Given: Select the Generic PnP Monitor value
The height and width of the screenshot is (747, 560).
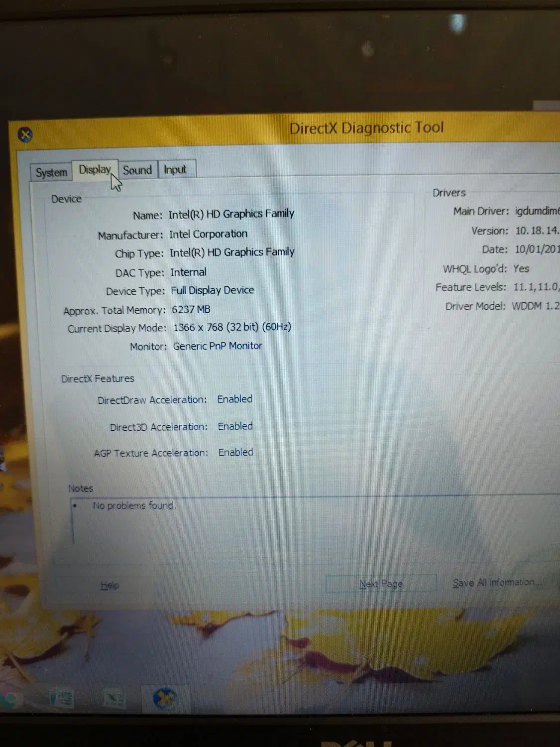Looking at the screenshot, I should point(218,346).
